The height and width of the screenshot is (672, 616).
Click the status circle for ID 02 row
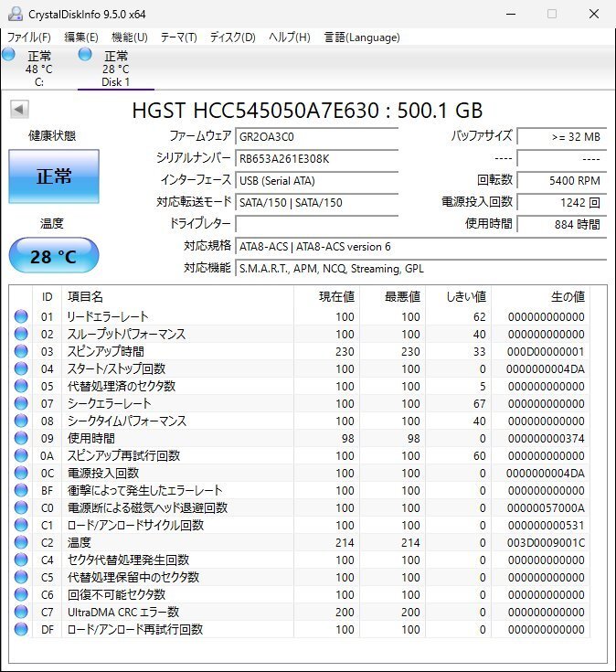coord(21,334)
